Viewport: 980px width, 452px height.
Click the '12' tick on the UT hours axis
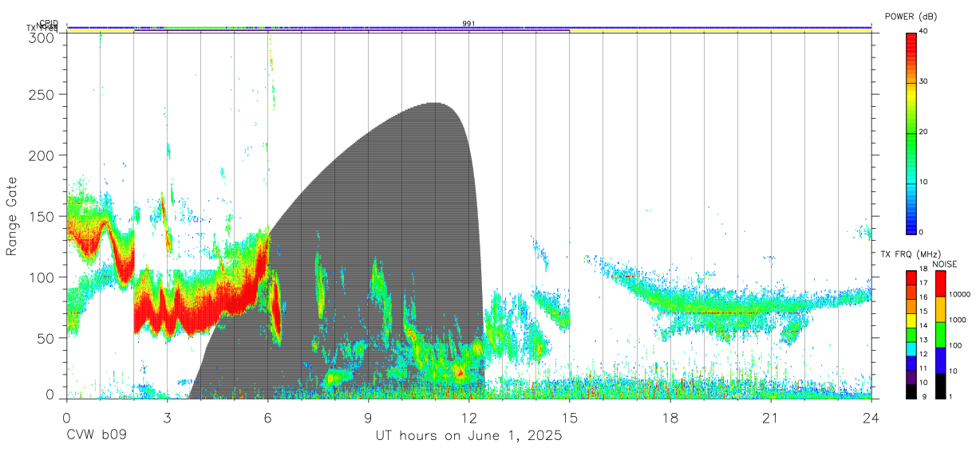469,418
